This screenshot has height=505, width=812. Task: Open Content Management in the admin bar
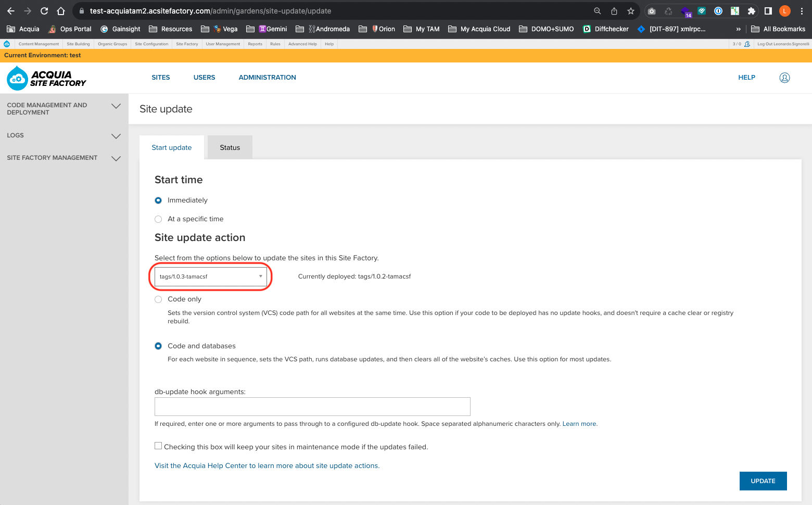click(39, 44)
